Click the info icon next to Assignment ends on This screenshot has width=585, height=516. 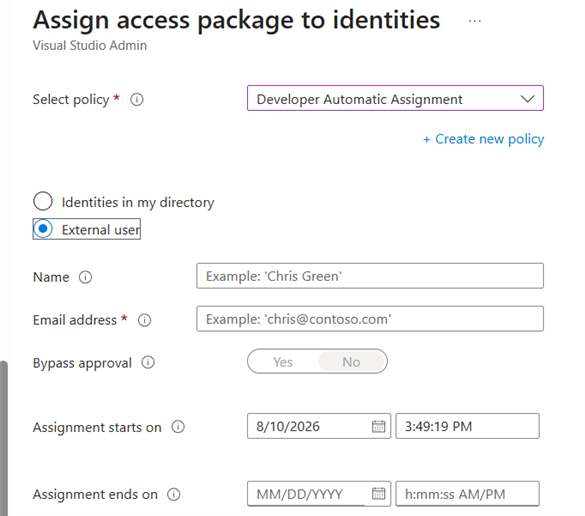173,494
